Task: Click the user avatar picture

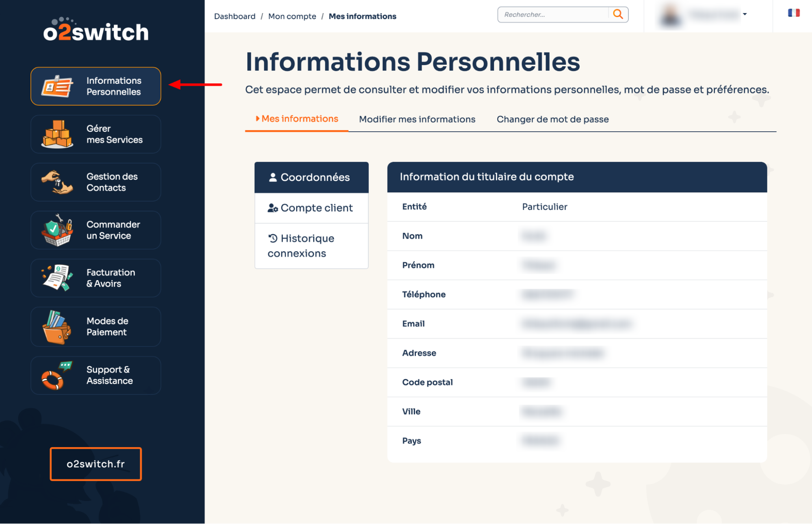Action: (671, 15)
